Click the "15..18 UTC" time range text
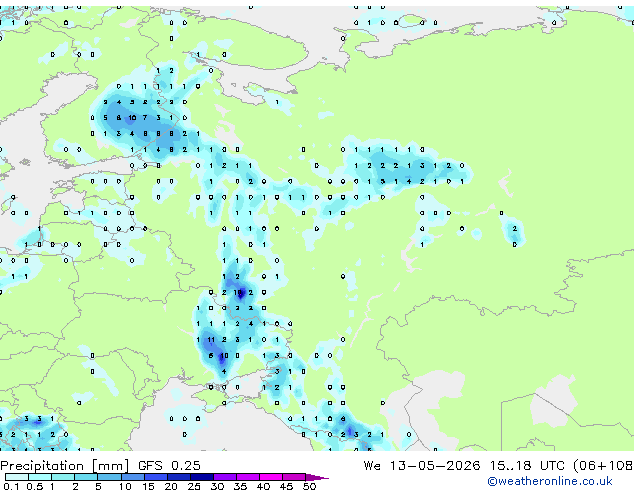 (527, 466)
